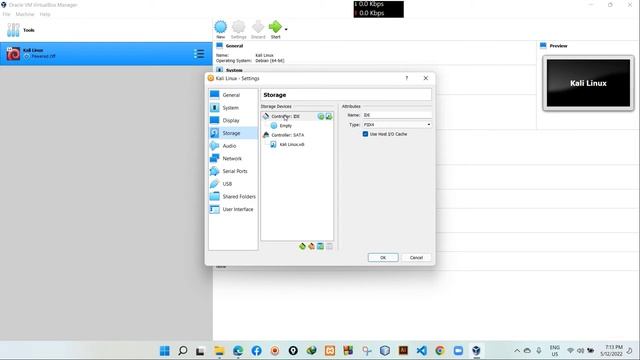
Task: Click remove controller icon below storage tree
Action: (x=311, y=246)
